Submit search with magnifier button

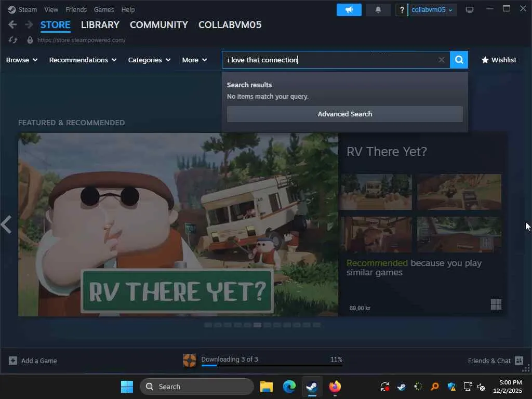(x=459, y=60)
